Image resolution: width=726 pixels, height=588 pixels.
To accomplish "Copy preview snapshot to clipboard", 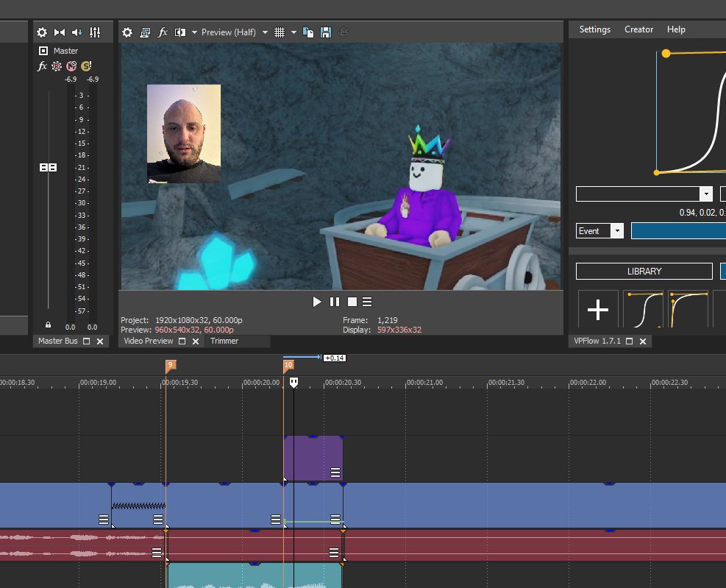I will (x=308, y=32).
